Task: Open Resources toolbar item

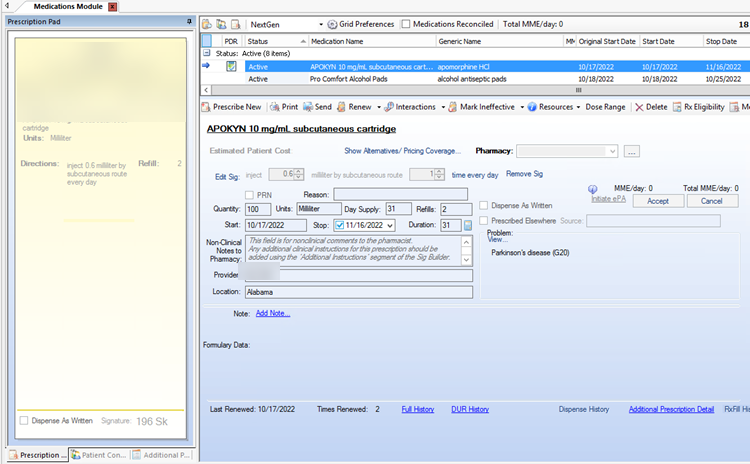Action: pyautogui.click(x=551, y=107)
